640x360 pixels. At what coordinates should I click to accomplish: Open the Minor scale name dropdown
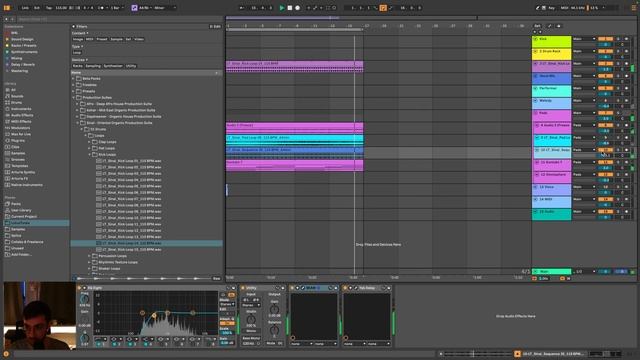(165, 8)
